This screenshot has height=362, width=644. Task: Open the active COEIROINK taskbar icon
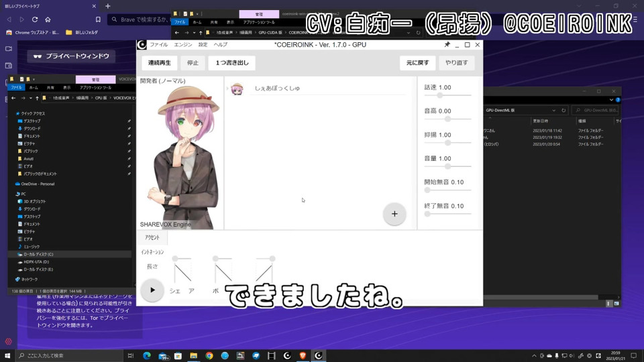pos(318,355)
